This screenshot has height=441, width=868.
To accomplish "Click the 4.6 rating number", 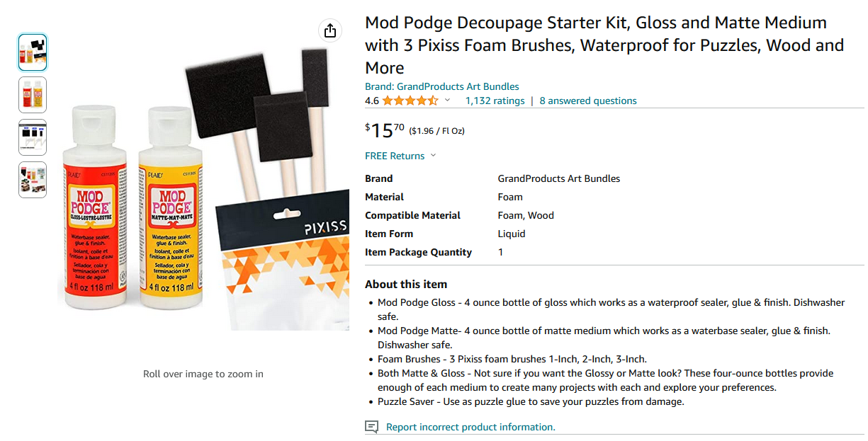I will point(372,101).
